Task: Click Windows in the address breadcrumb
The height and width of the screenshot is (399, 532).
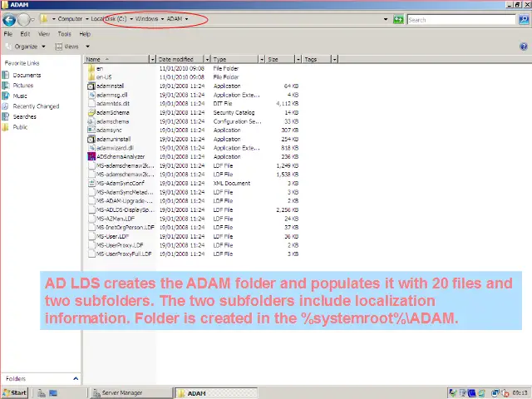Action: pyautogui.click(x=146, y=19)
